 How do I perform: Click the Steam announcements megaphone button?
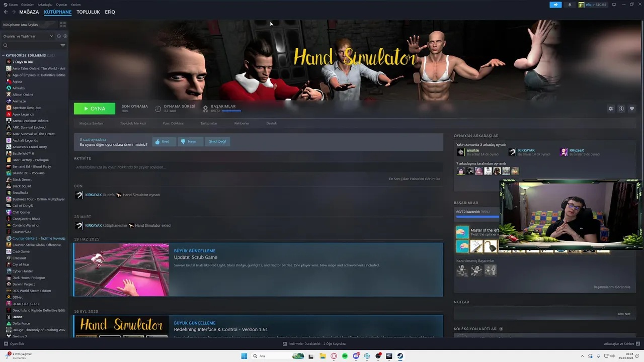point(555,5)
